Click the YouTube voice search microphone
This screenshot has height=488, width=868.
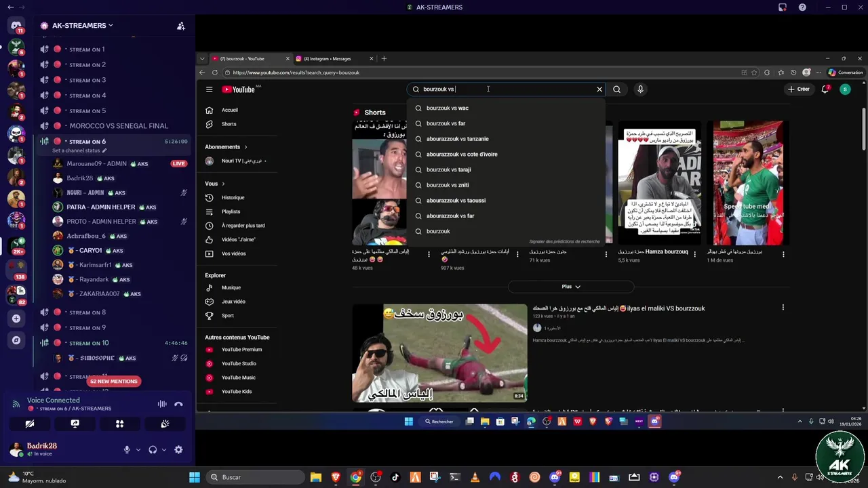click(640, 89)
